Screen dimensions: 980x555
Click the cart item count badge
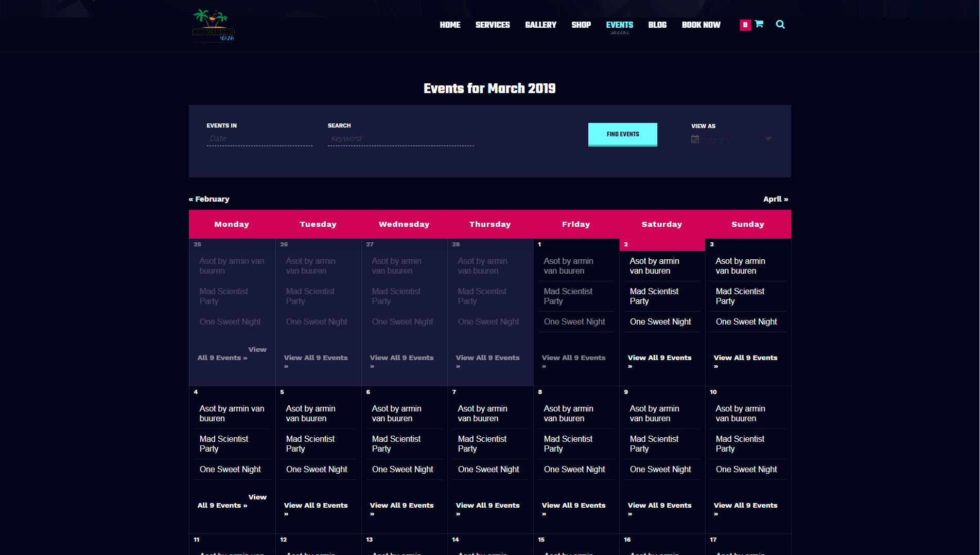745,25
